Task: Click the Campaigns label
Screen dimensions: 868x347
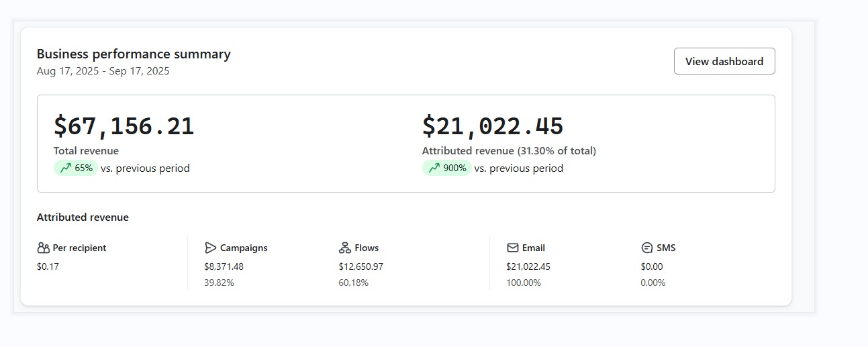Action: pyautogui.click(x=244, y=248)
